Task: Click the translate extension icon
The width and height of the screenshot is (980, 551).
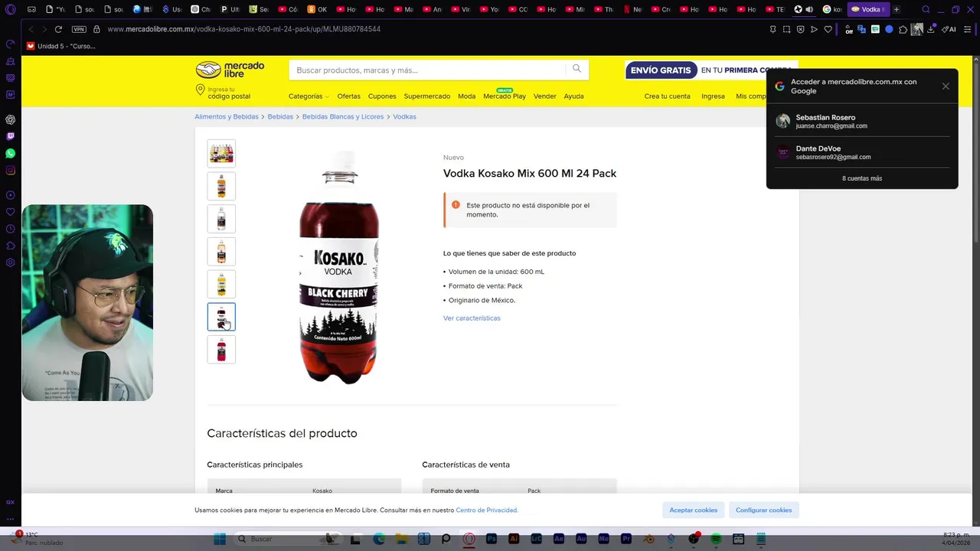Action: [861, 29]
